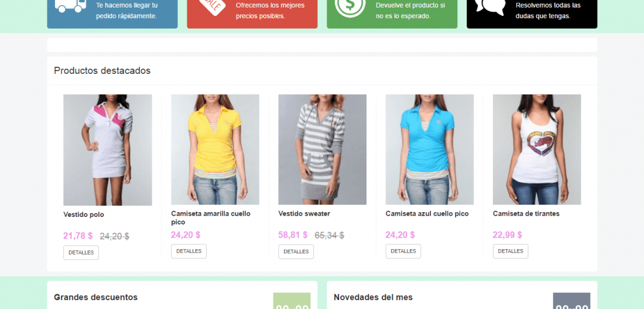Click the delivery truck icon
This screenshot has height=309, width=644.
pos(71,6)
